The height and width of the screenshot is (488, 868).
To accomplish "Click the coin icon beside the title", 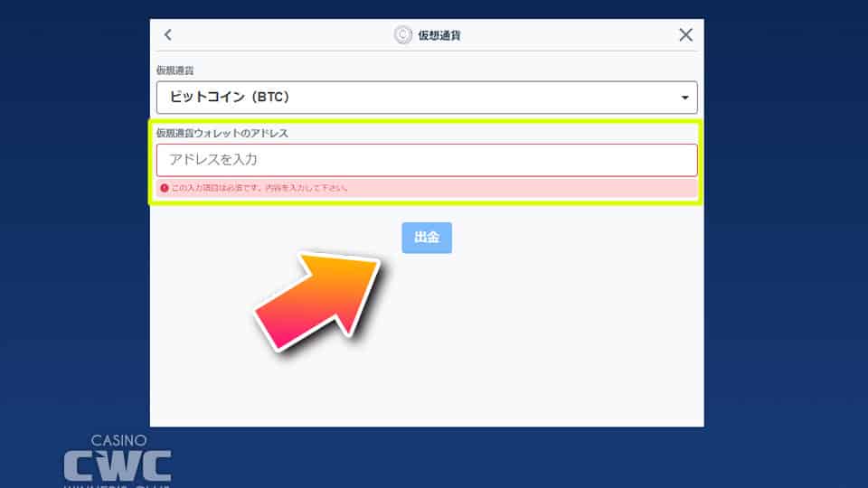I will (402, 35).
